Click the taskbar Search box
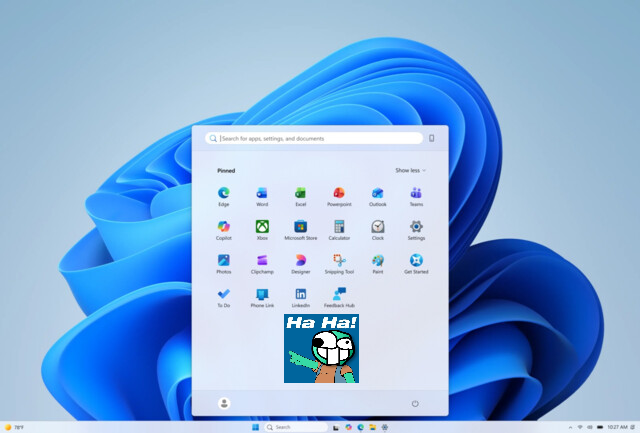The image size is (640, 433). 296,427
